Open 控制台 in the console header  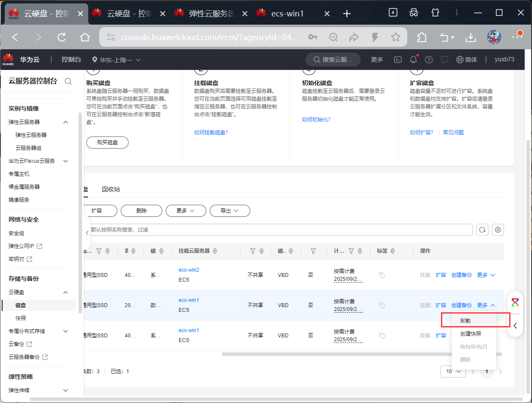pyautogui.click(x=71, y=60)
